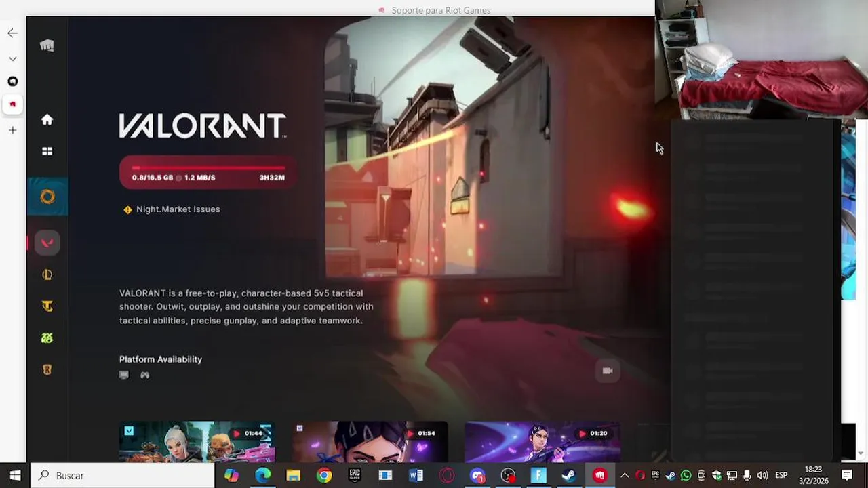Screen dimensions: 868x488
Task: Open File Explorer from the taskbar
Action: click(293, 475)
